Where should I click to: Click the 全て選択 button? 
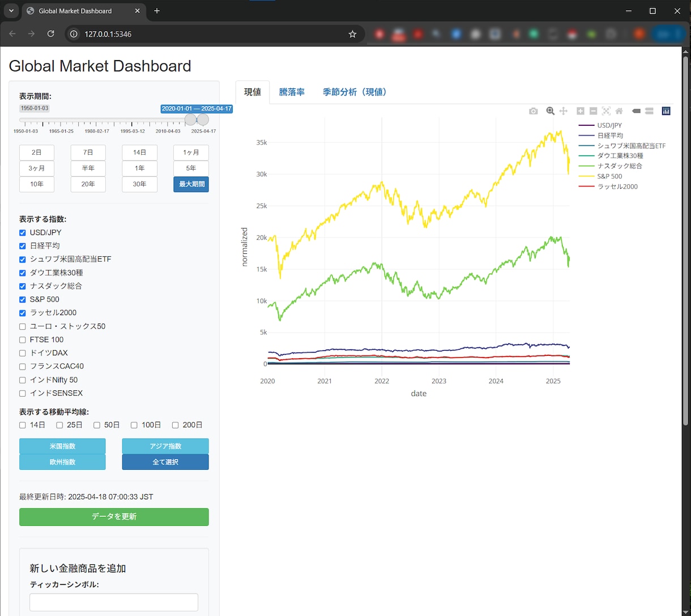click(165, 462)
